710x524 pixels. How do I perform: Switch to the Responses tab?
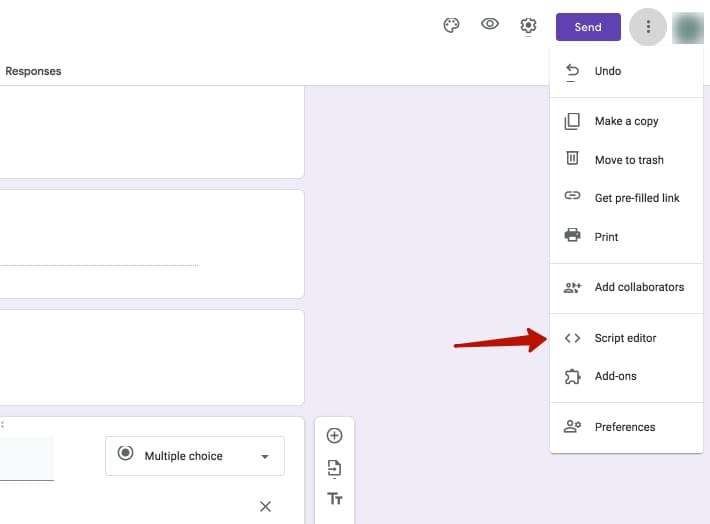point(33,71)
